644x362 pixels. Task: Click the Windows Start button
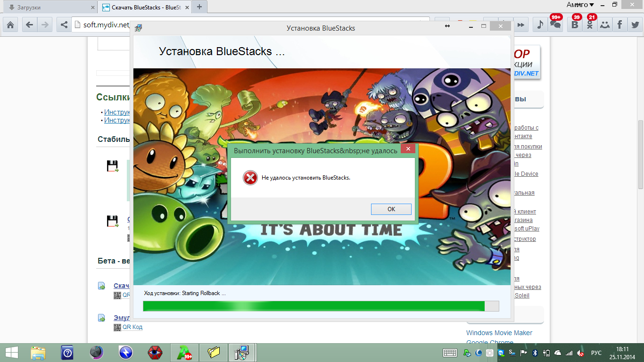tap(12, 352)
